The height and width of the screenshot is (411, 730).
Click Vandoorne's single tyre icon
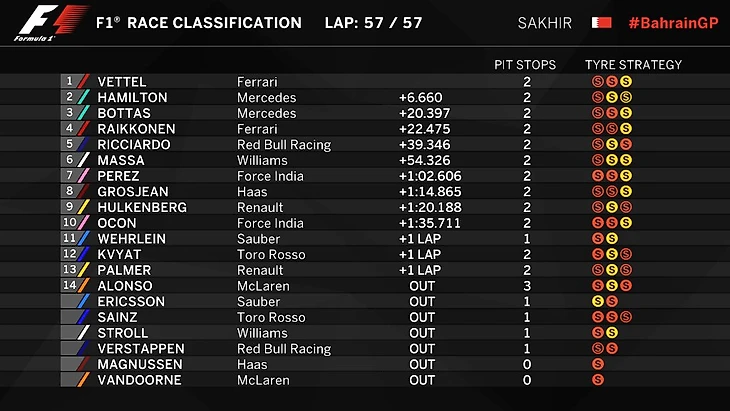click(598, 380)
